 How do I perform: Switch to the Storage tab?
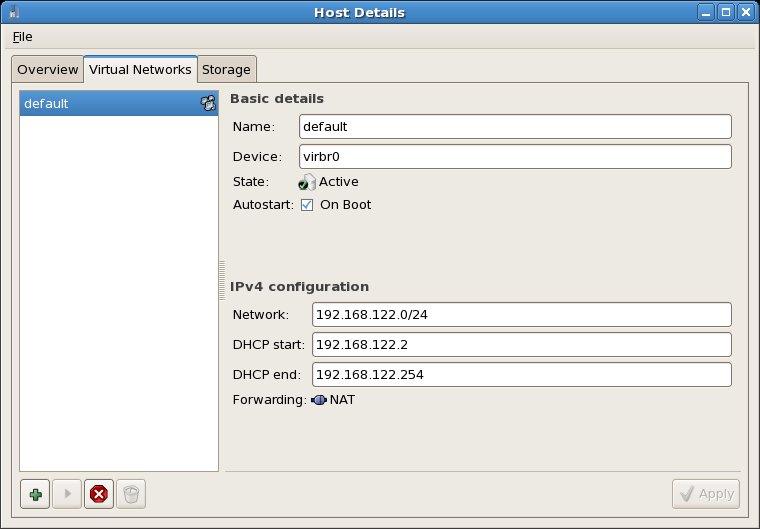coord(227,69)
